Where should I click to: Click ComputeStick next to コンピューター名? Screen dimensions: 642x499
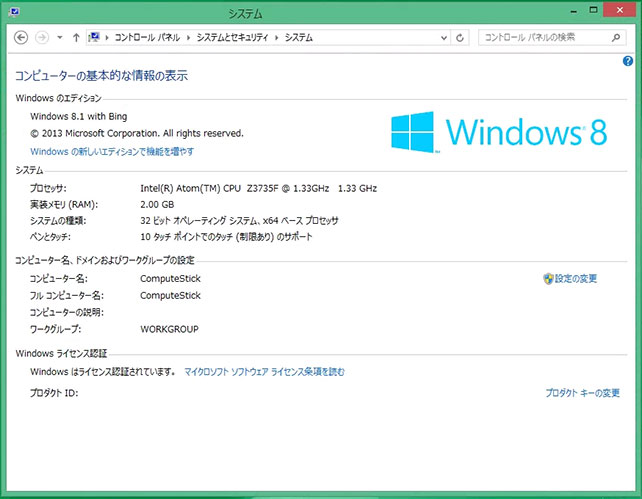[170, 279]
